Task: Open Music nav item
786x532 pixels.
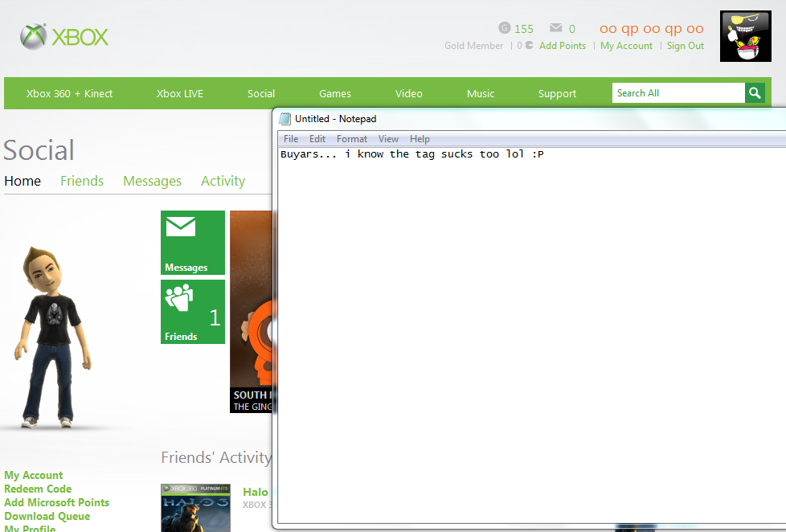Action: (x=481, y=93)
